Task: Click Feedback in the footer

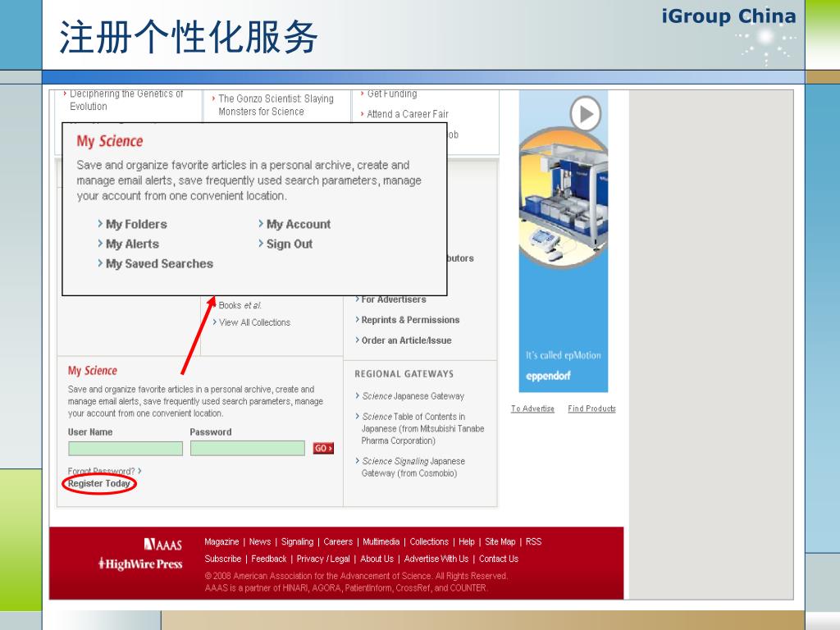Action: tap(269, 559)
